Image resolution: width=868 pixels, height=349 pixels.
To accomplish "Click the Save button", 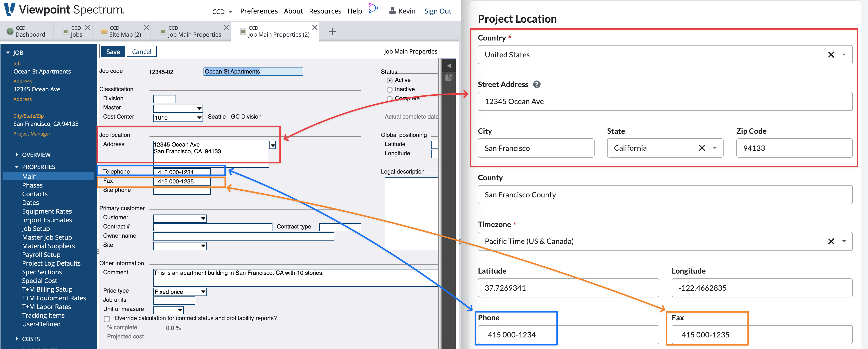I will point(113,52).
